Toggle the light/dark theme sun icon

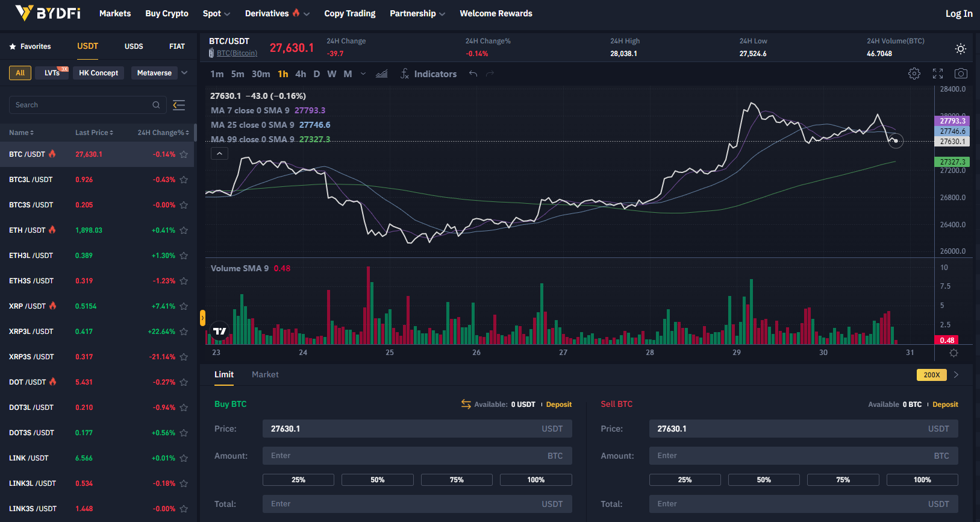click(x=961, y=49)
